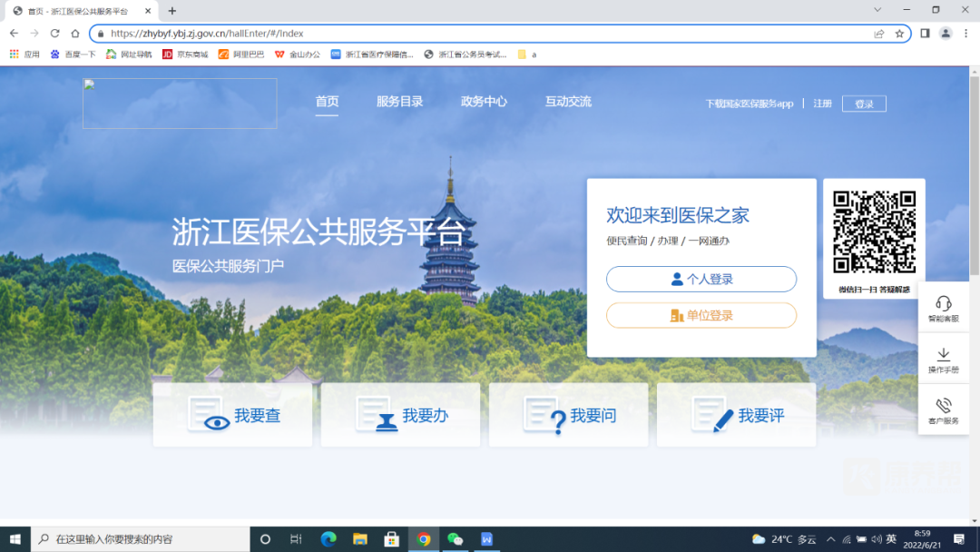Click the address bar URL
The height and width of the screenshot is (552, 980).
tap(207, 33)
